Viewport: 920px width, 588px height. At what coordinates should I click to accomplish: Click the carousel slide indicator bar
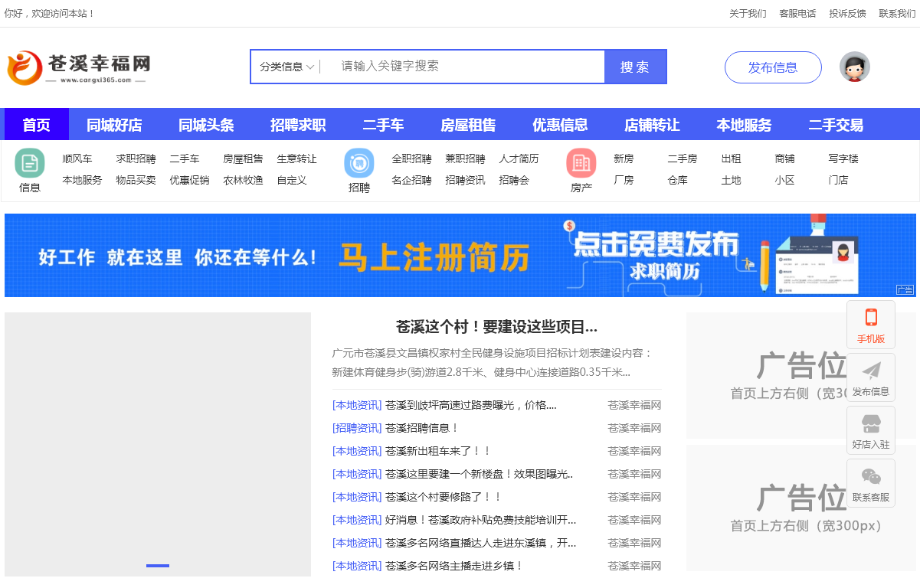click(x=158, y=566)
